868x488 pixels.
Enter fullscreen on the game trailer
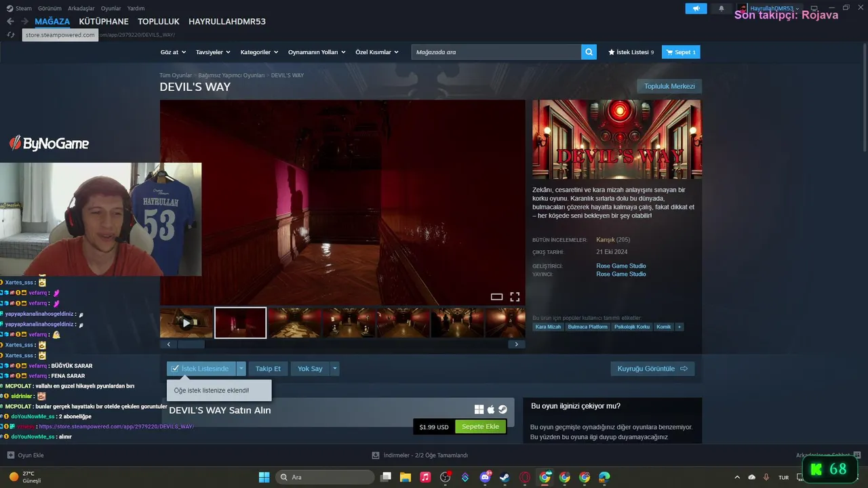515,297
